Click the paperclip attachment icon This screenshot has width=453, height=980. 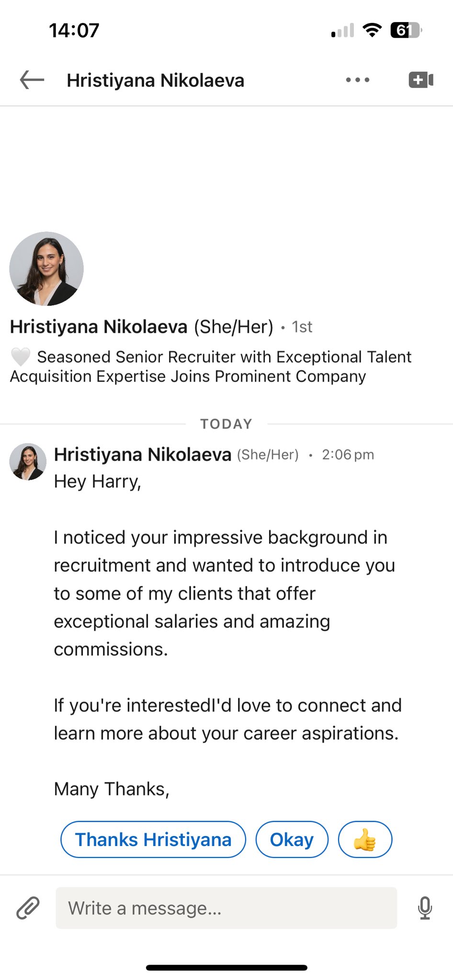point(28,908)
